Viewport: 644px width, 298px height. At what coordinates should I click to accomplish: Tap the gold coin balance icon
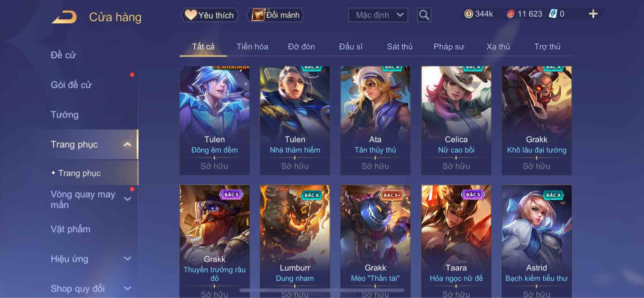click(x=468, y=14)
